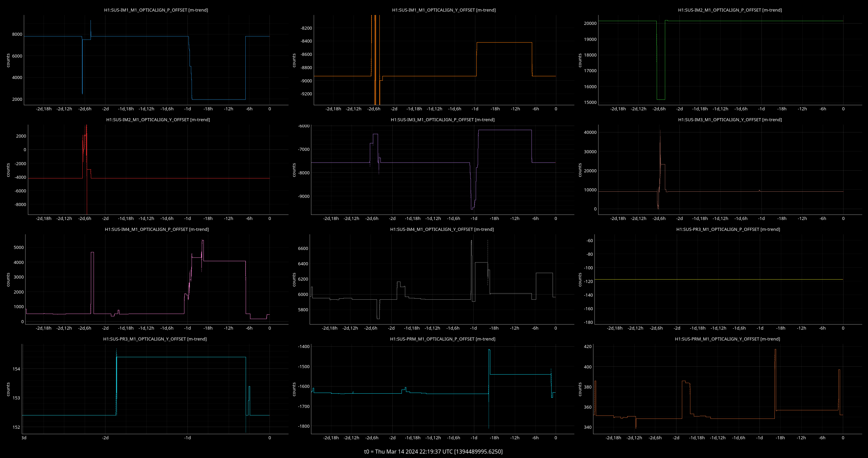Click the flat yellow line in PR3 P_OFFSET plot

pos(715,279)
